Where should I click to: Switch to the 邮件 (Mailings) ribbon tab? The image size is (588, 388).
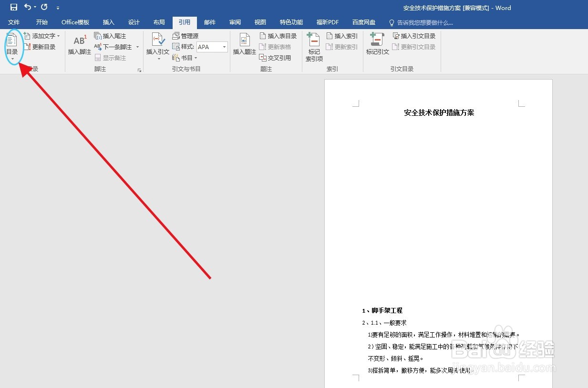point(210,22)
